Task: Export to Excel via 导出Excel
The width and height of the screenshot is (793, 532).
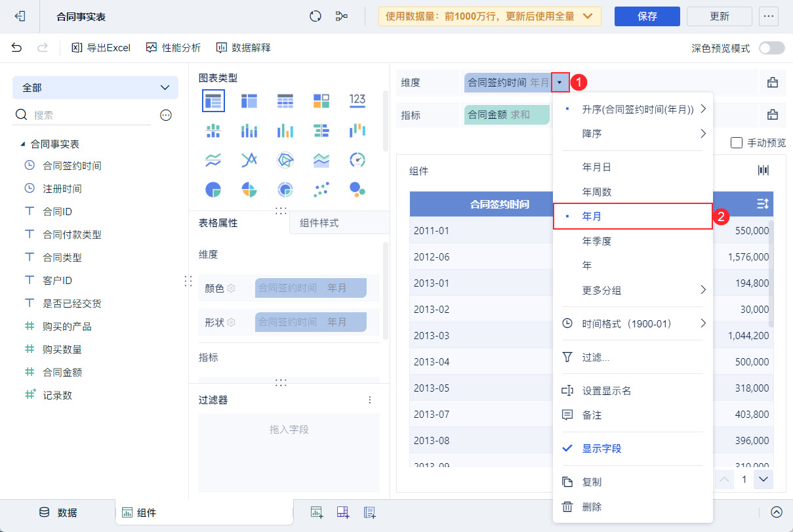Action: coord(101,48)
